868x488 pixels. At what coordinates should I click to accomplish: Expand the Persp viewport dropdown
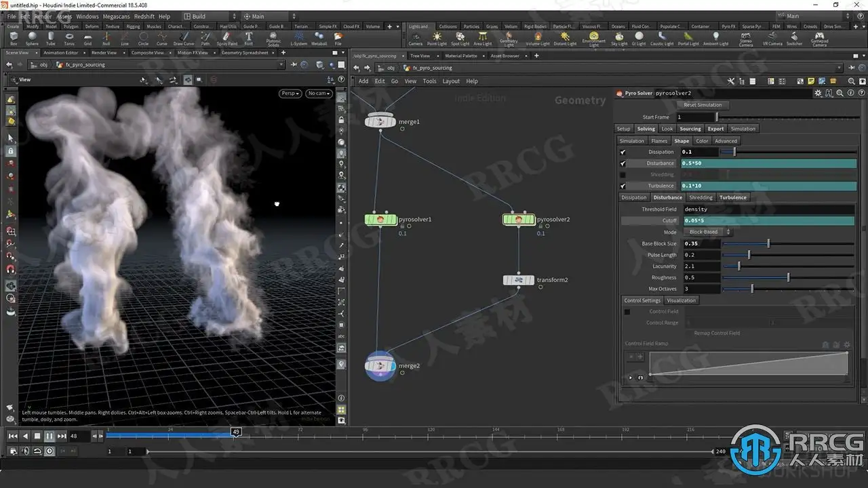click(290, 94)
